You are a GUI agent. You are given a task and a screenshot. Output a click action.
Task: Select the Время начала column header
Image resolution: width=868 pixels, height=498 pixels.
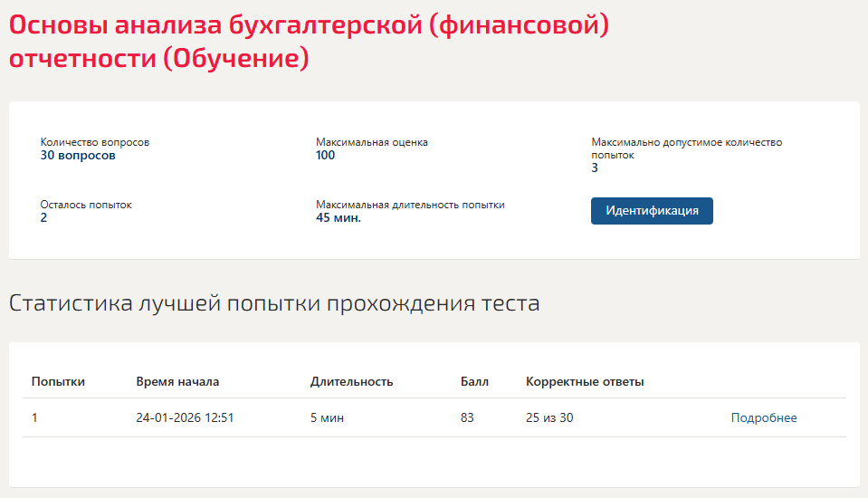177,382
